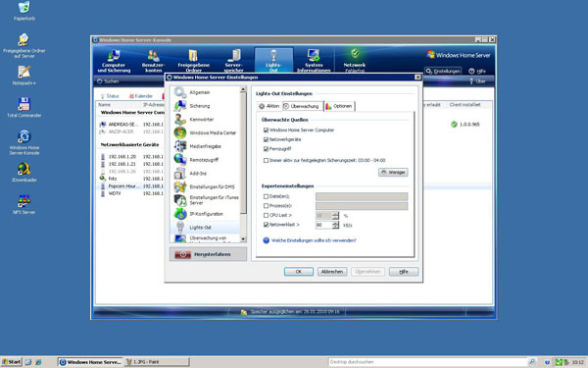Open Hilfe in console header
This screenshot has height=368, width=588.
click(x=477, y=71)
